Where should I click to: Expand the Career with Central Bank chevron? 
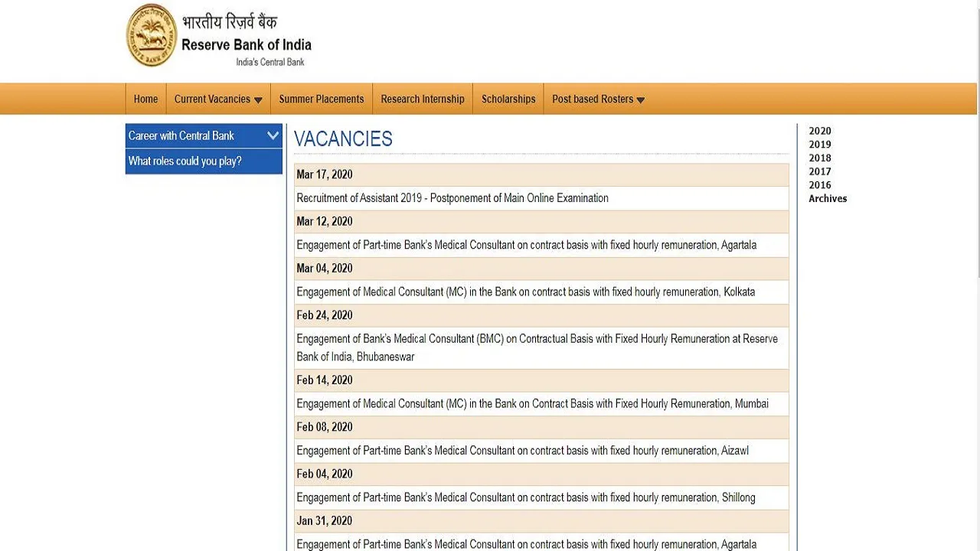pyautogui.click(x=273, y=135)
